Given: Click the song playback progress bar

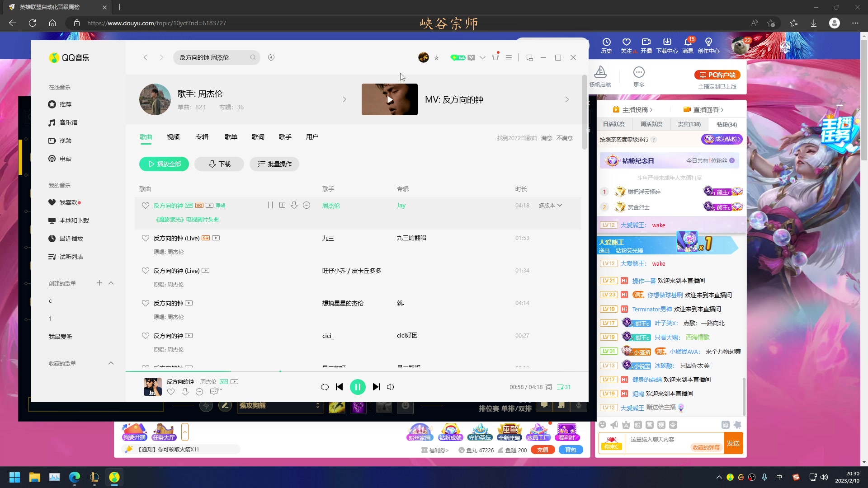Looking at the screenshot, I should pos(280,371).
